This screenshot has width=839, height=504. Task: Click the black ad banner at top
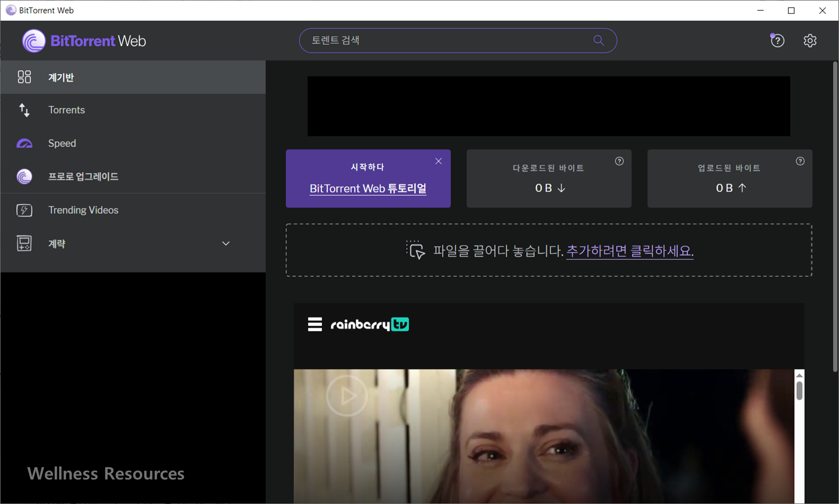click(x=549, y=106)
